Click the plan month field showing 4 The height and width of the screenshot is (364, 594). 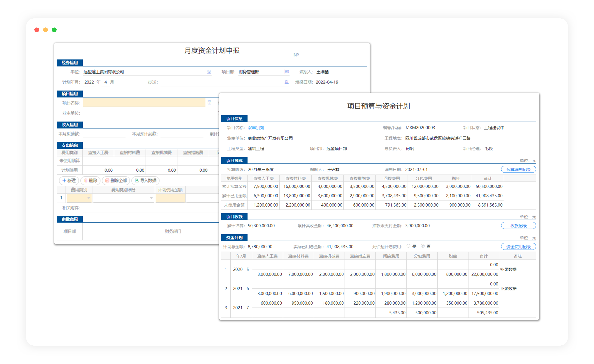[106, 82]
